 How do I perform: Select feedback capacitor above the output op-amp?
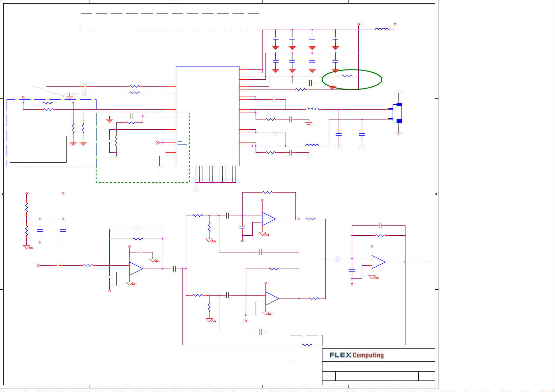click(380, 225)
